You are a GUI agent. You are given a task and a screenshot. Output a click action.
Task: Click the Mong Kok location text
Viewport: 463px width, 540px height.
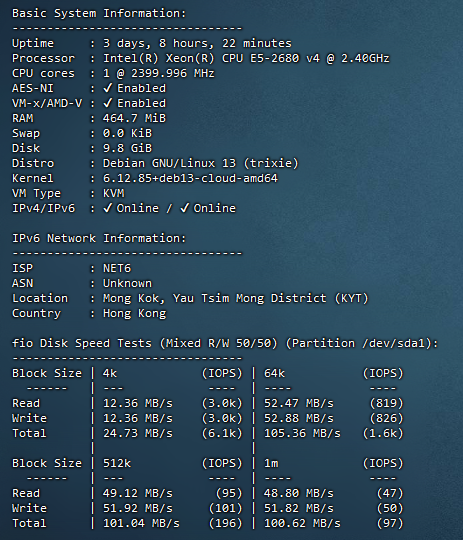pyautogui.click(x=236, y=298)
